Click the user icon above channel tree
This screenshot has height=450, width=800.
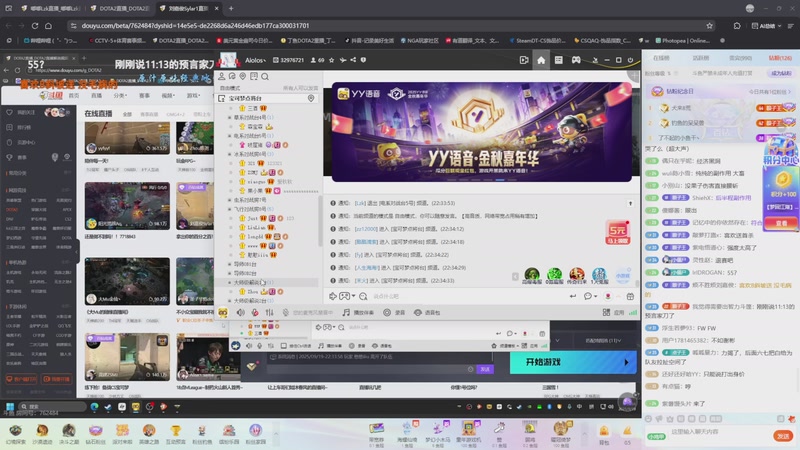(x=222, y=77)
